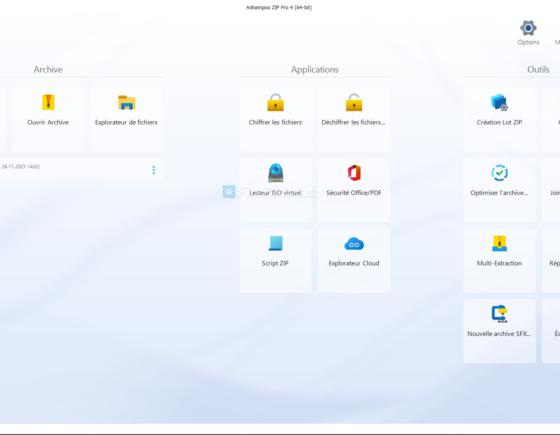Screen dimensions: 560x435
Task: Open the Multi-Extraction icon
Action: point(499,243)
